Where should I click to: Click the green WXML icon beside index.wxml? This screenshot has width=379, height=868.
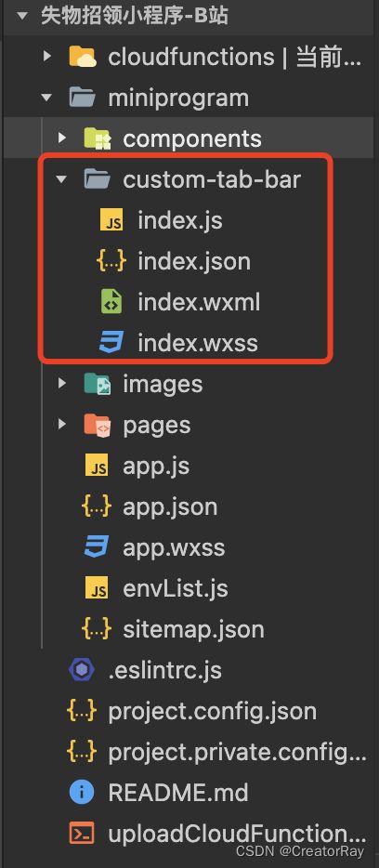tap(111, 303)
